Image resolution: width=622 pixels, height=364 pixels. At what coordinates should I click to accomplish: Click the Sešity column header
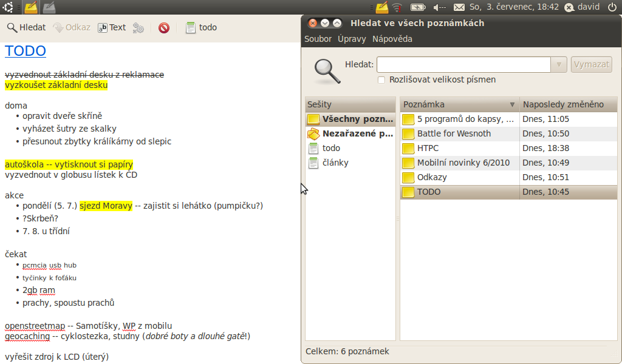pyautogui.click(x=350, y=104)
